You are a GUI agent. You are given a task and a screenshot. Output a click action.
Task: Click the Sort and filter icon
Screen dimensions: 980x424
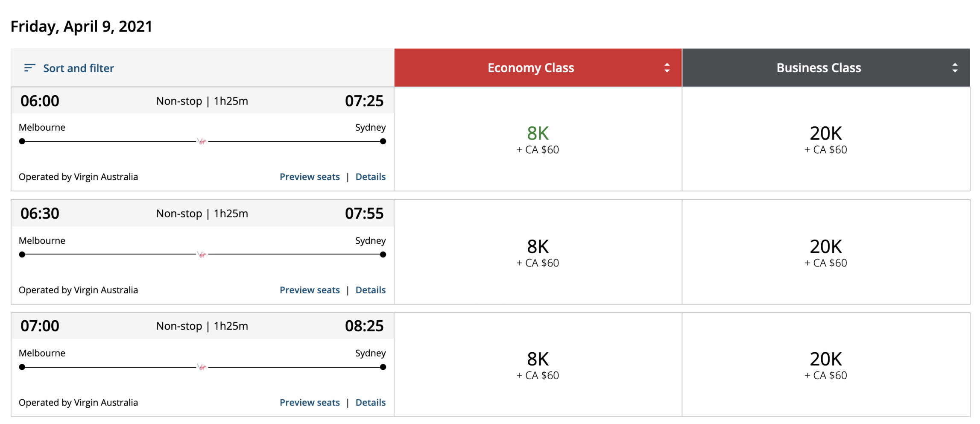29,68
